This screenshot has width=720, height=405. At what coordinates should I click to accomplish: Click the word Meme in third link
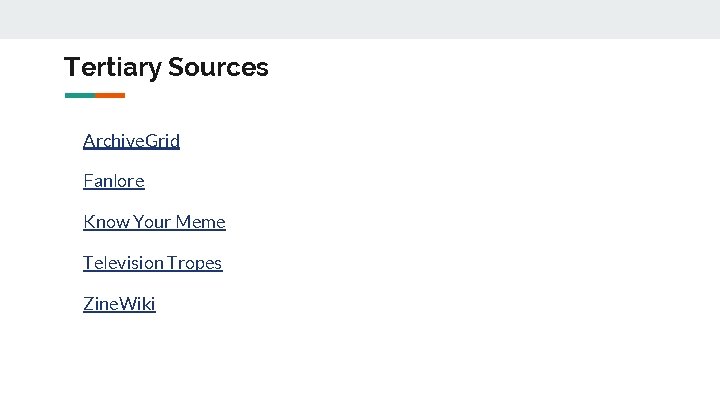pyautogui.click(x=201, y=222)
